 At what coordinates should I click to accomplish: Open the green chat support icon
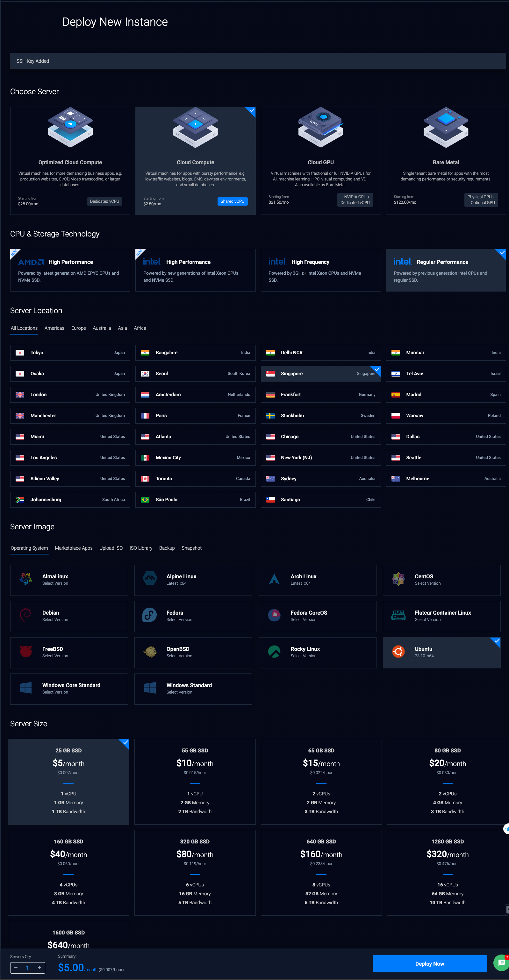click(501, 962)
